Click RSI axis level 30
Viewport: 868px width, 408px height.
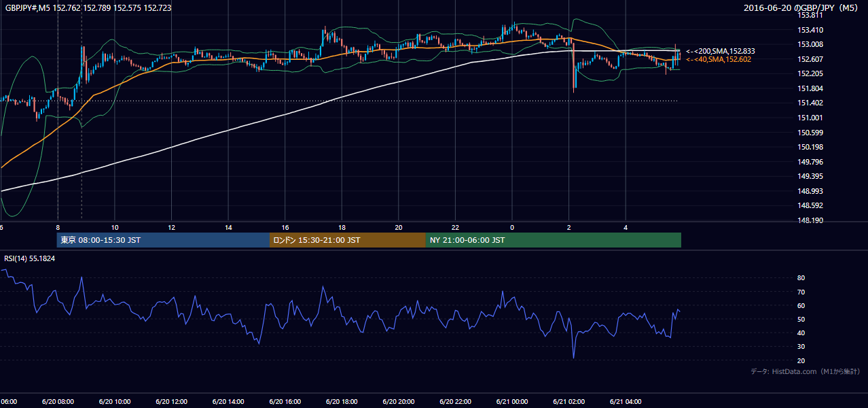pos(801,347)
